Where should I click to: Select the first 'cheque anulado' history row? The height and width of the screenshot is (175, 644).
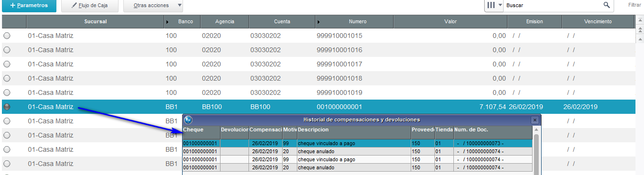click(357, 151)
